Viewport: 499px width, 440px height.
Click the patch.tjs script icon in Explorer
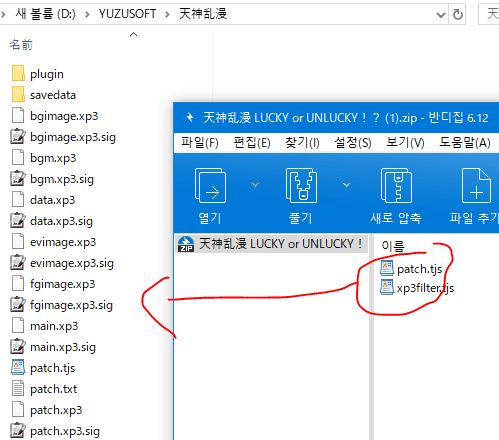click(18, 367)
